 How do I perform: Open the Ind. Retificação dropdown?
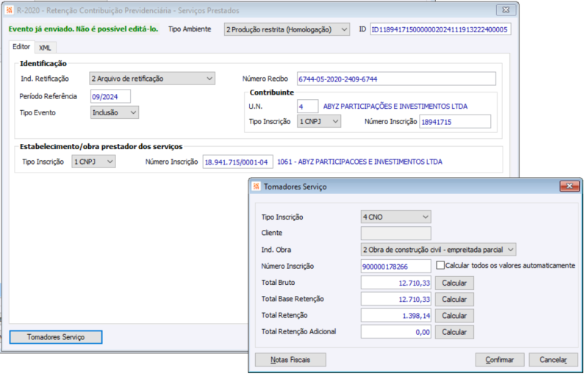pos(152,79)
